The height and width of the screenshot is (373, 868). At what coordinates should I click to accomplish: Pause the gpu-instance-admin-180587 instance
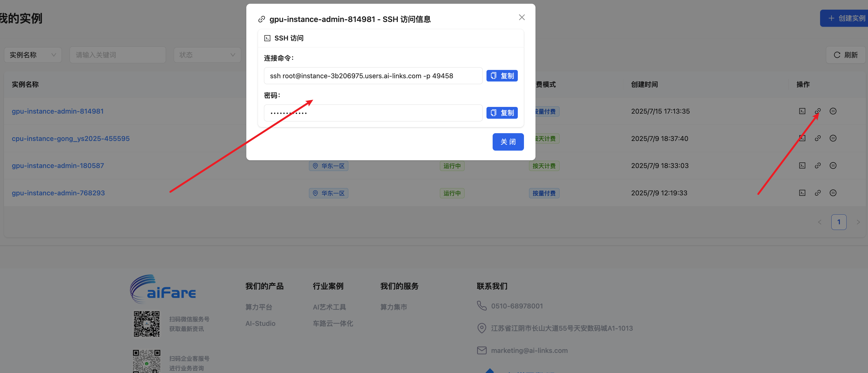coord(833,165)
